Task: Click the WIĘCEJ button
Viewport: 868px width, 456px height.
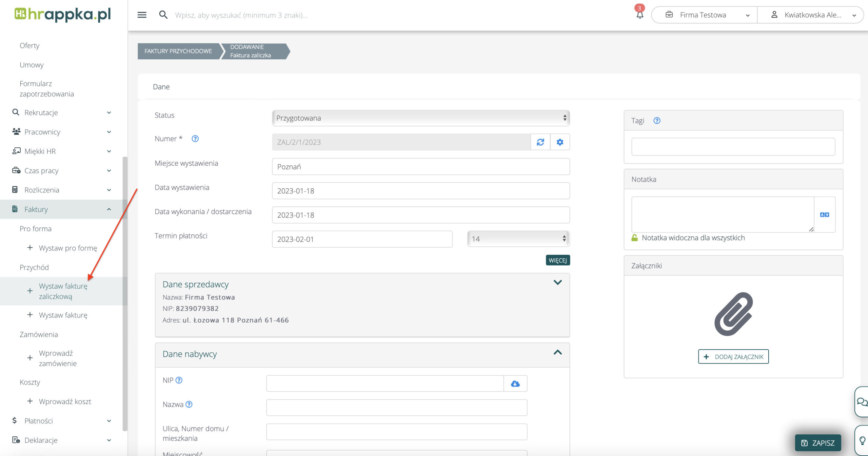Action: click(x=557, y=260)
